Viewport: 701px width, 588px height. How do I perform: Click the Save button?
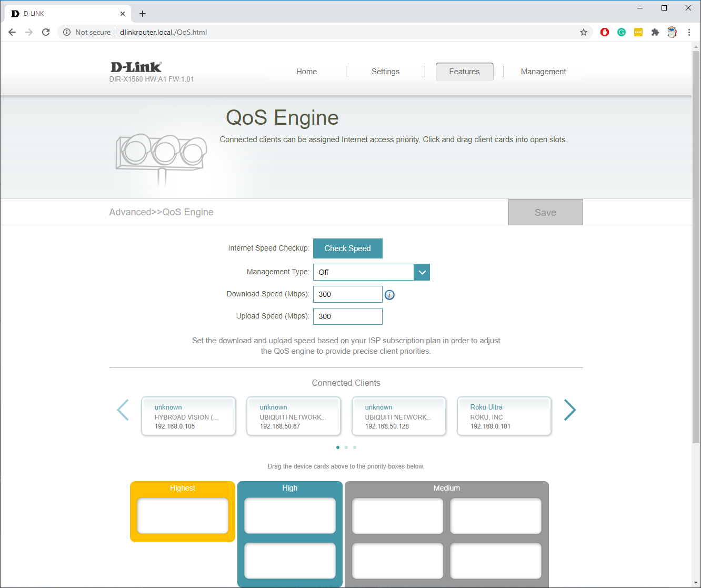click(546, 212)
